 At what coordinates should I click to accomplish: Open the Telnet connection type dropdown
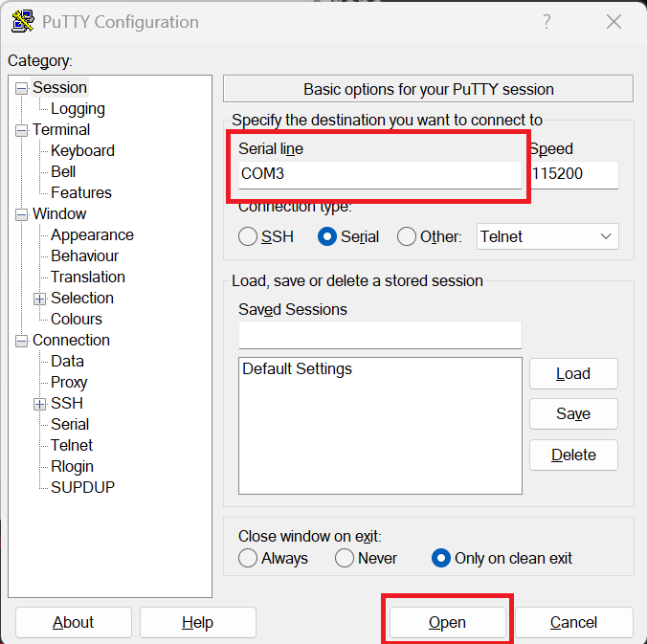(547, 236)
